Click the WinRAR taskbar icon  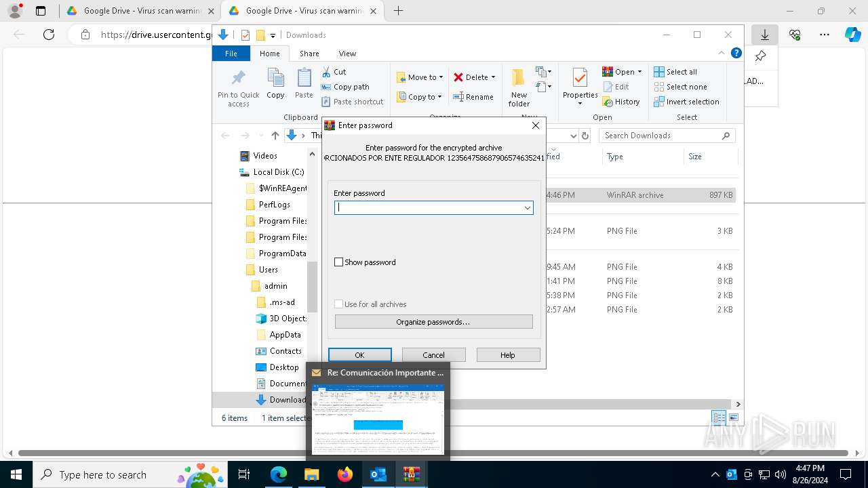pyautogui.click(x=411, y=474)
